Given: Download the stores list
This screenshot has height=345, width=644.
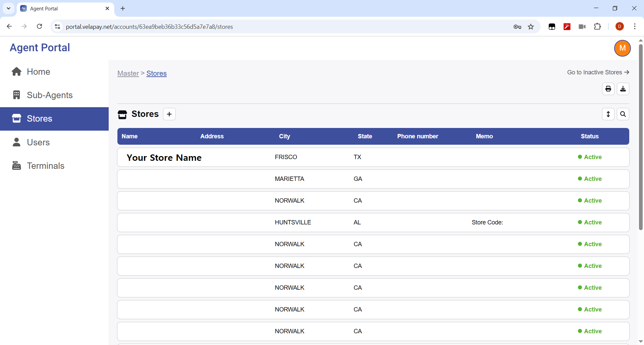Looking at the screenshot, I should pos(623,89).
